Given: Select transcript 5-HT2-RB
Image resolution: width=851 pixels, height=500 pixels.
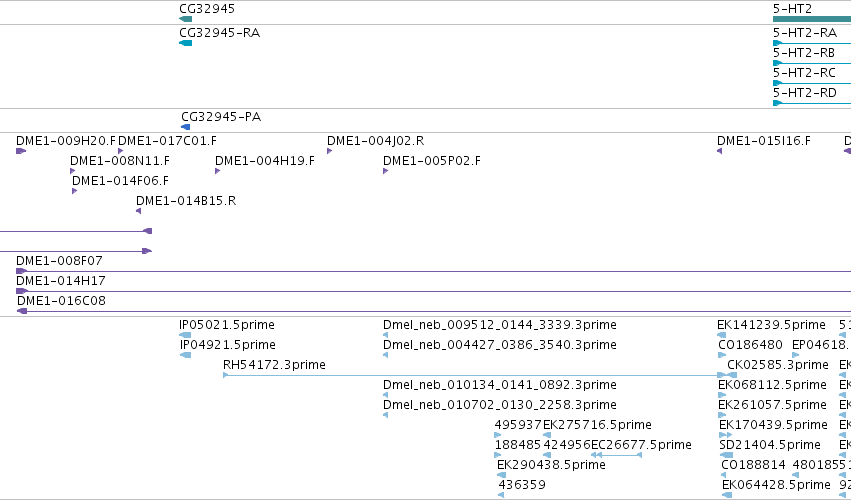Looking at the screenshot, I should click(804, 53).
